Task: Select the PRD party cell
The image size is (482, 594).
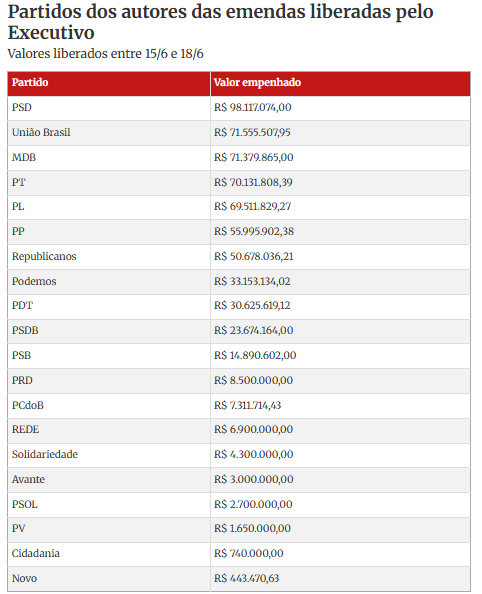Action: click(109, 381)
